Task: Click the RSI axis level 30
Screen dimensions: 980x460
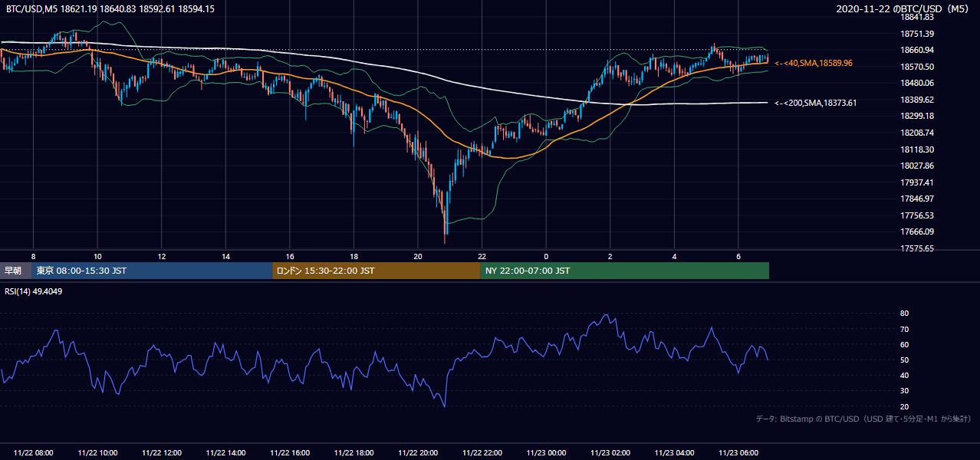Action: tap(904, 391)
